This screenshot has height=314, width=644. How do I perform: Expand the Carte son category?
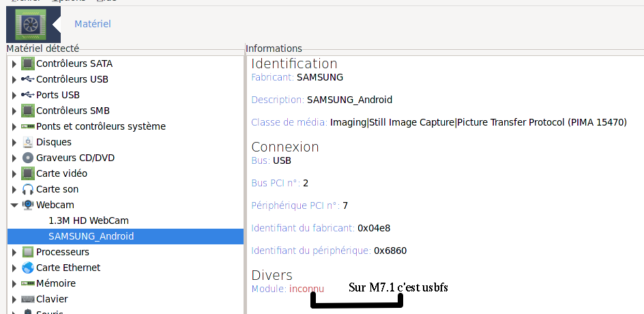pyautogui.click(x=14, y=189)
